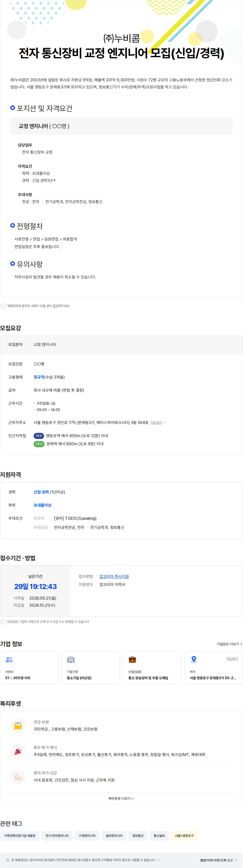Image resolution: width=243 pixels, height=868 pixels.
Task: Click the 사원수 51 ~ 300명 이하 card
Action: coord(29,668)
